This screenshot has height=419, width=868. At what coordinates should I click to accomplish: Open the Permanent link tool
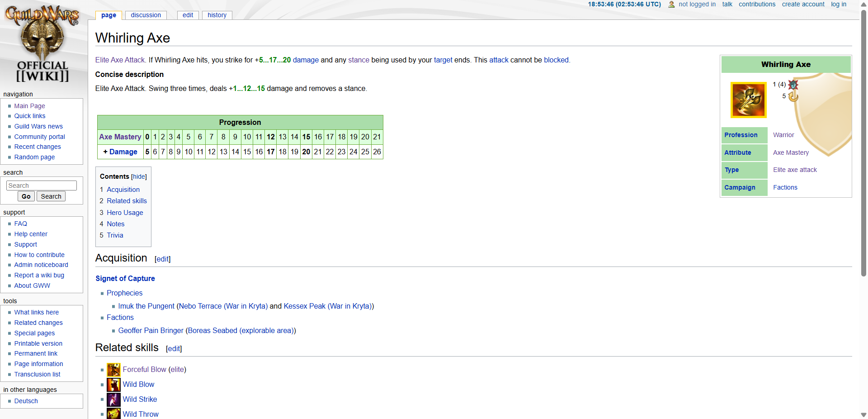tap(36, 353)
